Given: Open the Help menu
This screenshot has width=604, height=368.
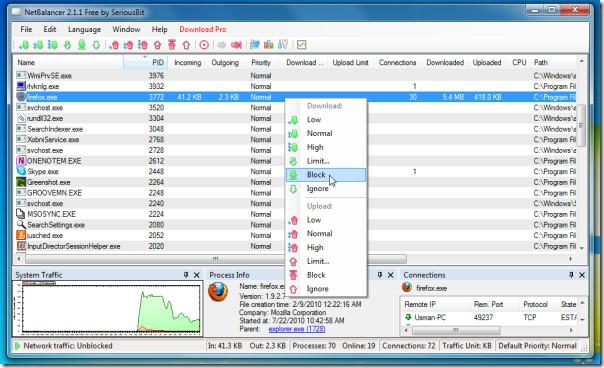Looking at the screenshot, I should tap(159, 29).
